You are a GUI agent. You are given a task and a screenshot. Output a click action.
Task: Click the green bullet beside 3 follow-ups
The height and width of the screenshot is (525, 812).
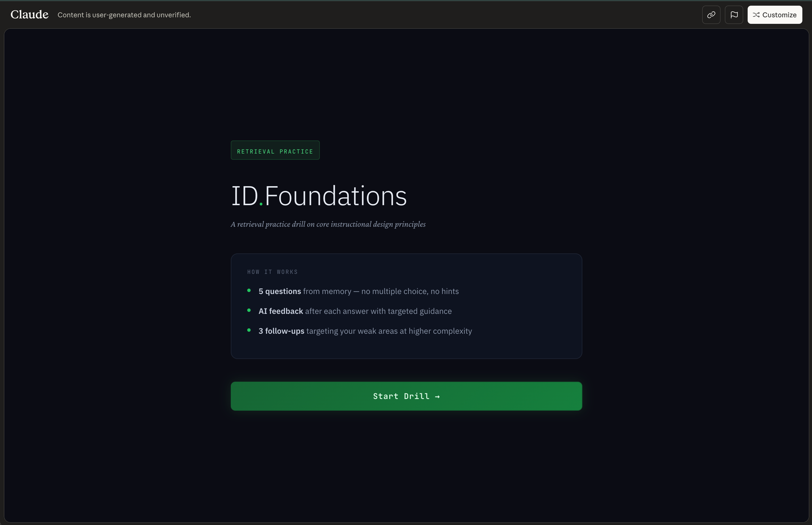pyautogui.click(x=249, y=330)
